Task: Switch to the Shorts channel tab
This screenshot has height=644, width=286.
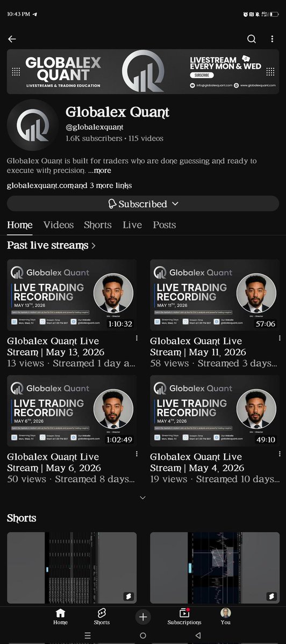Action: (98, 225)
